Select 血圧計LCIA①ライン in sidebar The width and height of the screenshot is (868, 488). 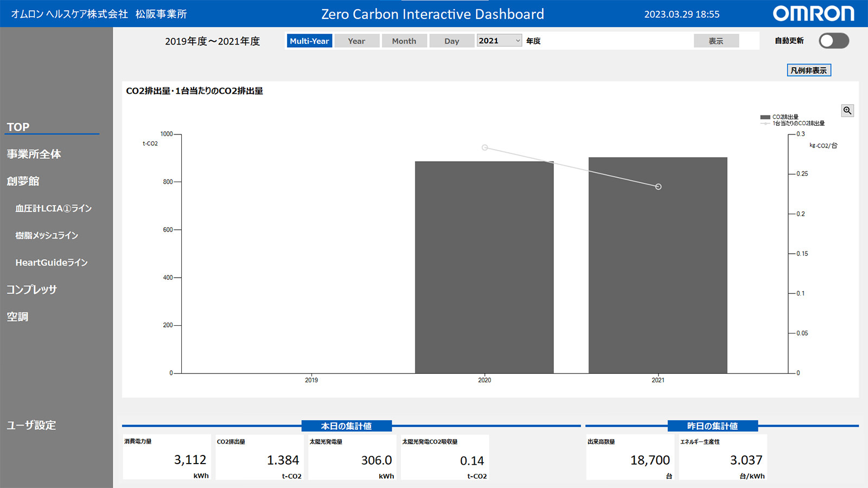[53, 208]
